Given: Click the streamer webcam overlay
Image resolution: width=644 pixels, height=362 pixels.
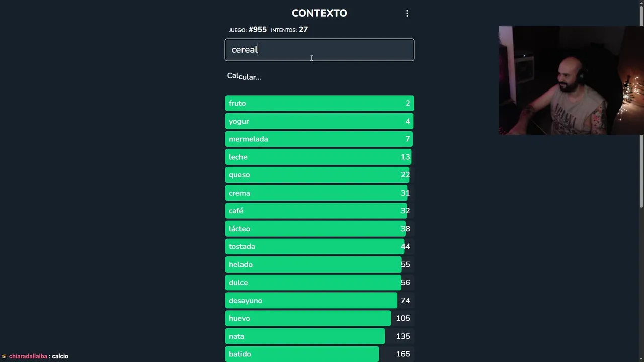Looking at the screenshot, I should [571, 80].
